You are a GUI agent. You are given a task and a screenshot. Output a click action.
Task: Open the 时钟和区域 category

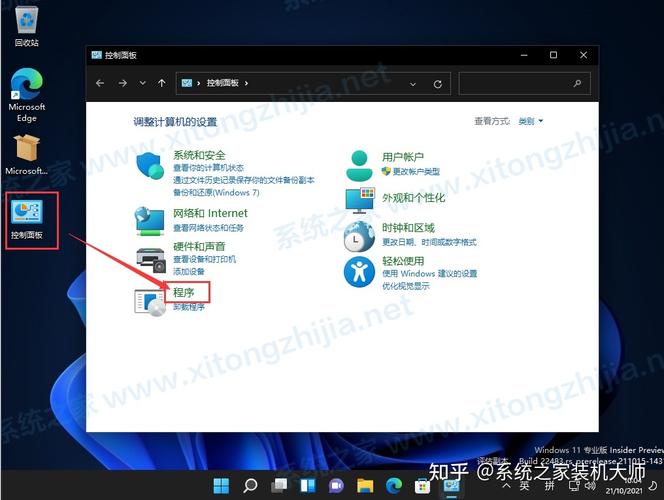(408, 228)
